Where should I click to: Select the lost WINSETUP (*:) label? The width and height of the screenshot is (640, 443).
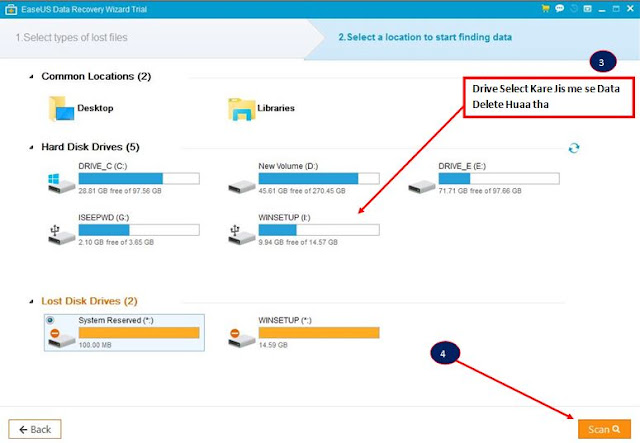[285, 321]
